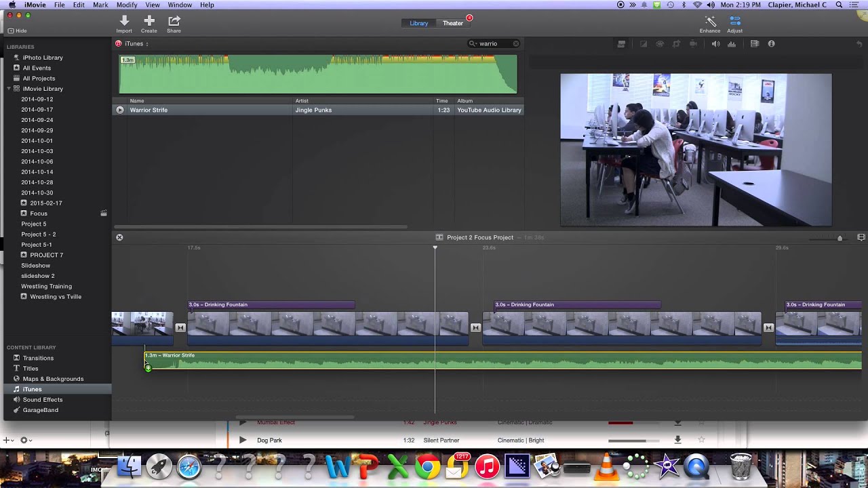Click the plus button at sidebar bottom
Screen dimensions: 868x488
pyautogui.click(x=7, y=440)
